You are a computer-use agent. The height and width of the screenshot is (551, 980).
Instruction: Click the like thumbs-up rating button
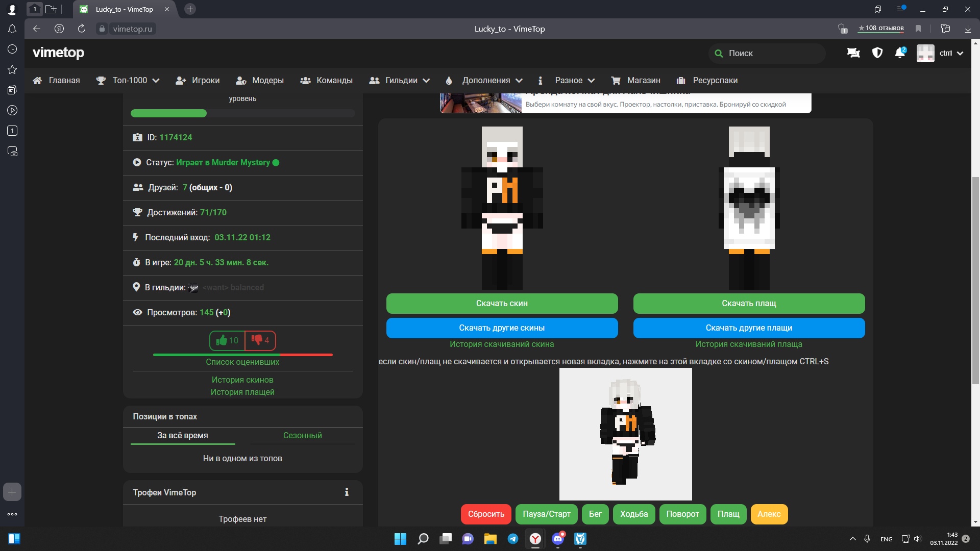(227, 340)
